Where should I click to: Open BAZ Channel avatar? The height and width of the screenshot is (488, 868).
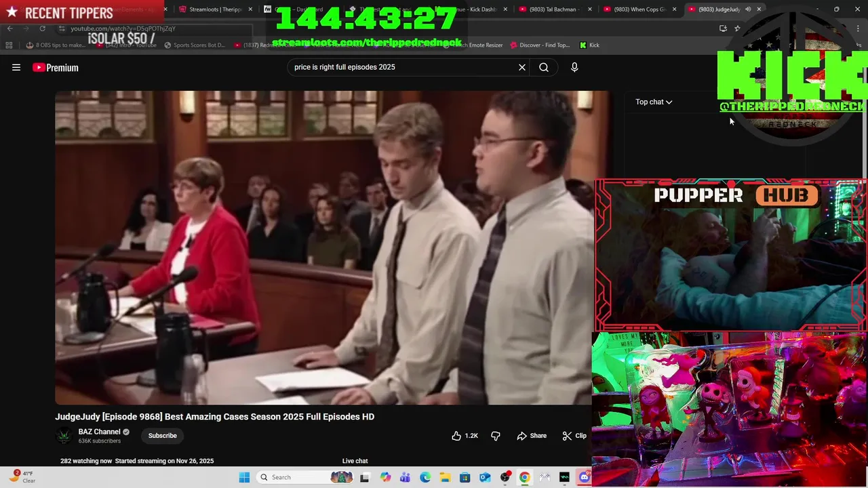coord(64,436)
